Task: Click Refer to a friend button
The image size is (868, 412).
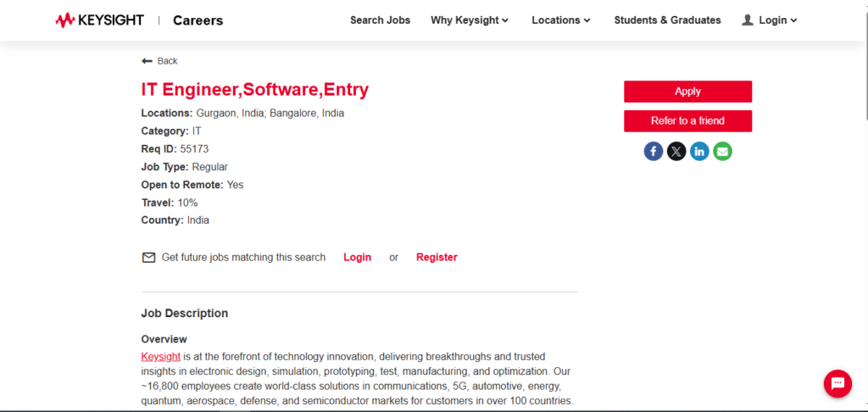Action: pos(688,120)
